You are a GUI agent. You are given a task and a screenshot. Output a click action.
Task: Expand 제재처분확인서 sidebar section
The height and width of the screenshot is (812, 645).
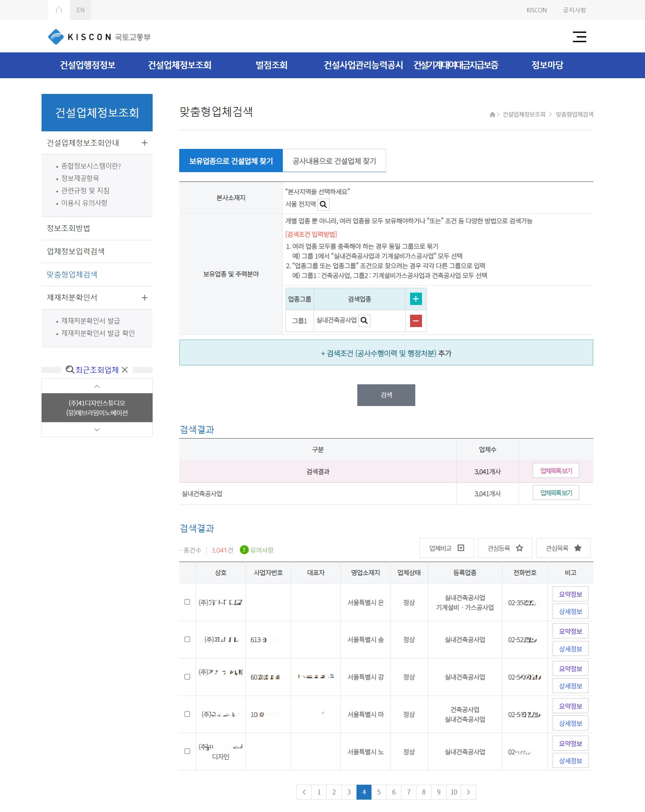(144, 297)
